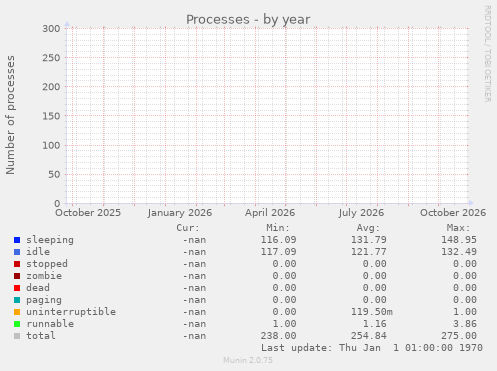Click the 'July 2026' x-axis label

point(361,213)
